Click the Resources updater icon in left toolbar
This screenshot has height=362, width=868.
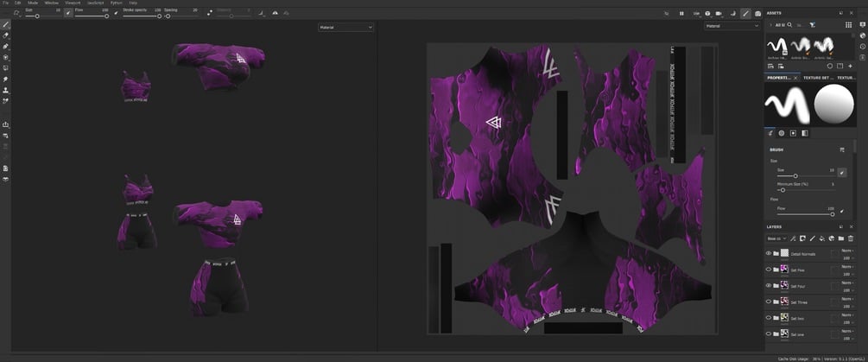click(x=5, y=135)
